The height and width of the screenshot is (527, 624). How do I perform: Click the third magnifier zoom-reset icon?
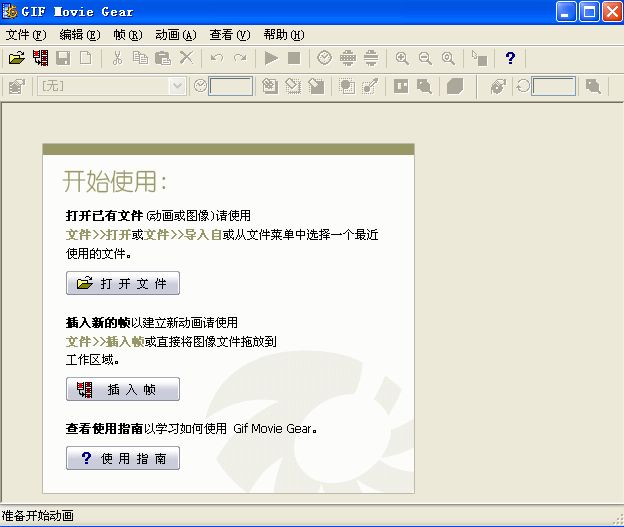click(x=448, y=58)
